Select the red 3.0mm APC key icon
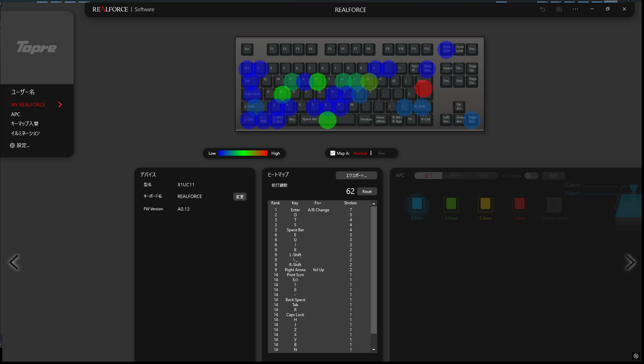Viewport: 644px width, 364px height. [519, 204]
